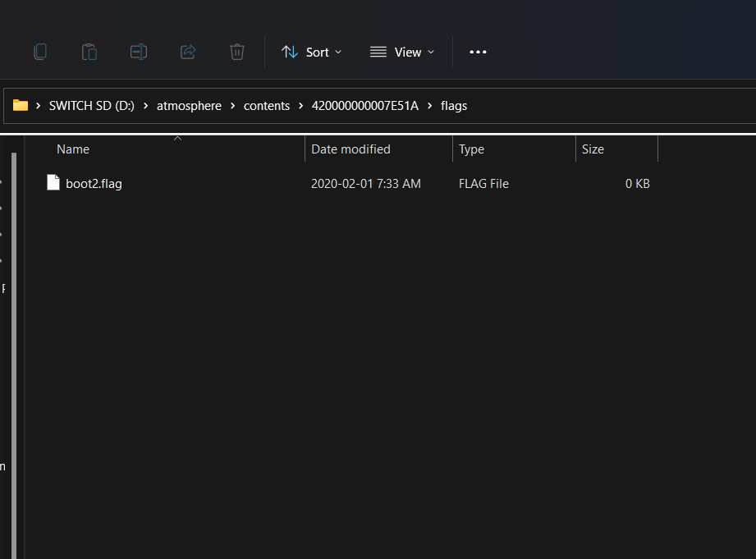Open the View dropdown menu
Image resolution: width=756 pixels, height=559 pixels.
point(402,52)
